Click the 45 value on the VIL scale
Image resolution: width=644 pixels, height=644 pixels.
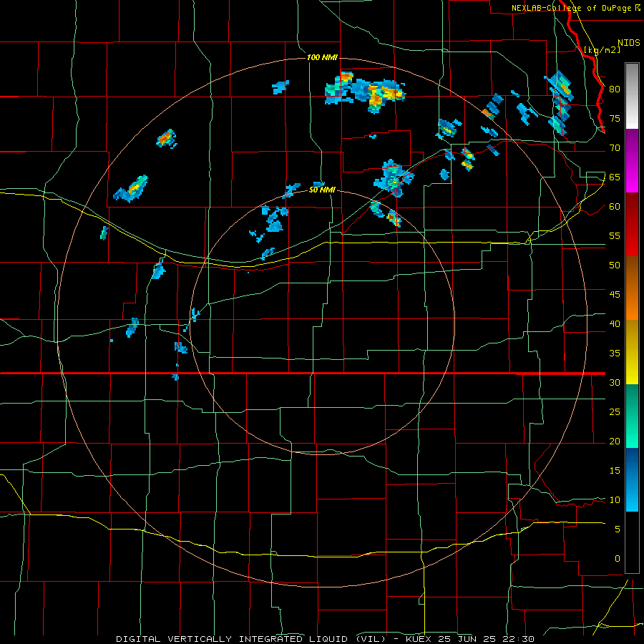[615, 295]
